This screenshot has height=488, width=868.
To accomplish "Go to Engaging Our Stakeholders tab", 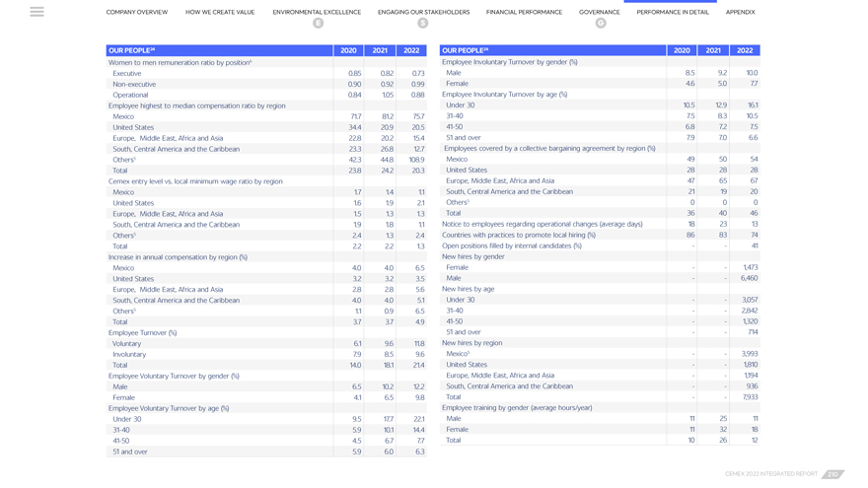I will (x=423, y=12).
